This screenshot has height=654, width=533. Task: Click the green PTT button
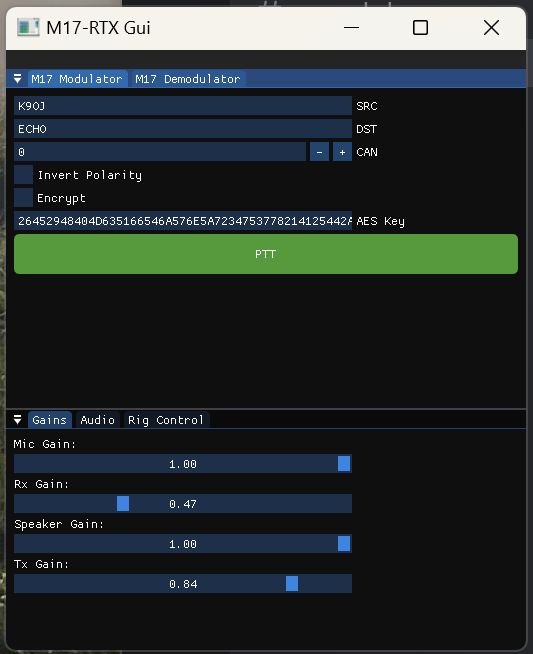click(x=266, y=254)
